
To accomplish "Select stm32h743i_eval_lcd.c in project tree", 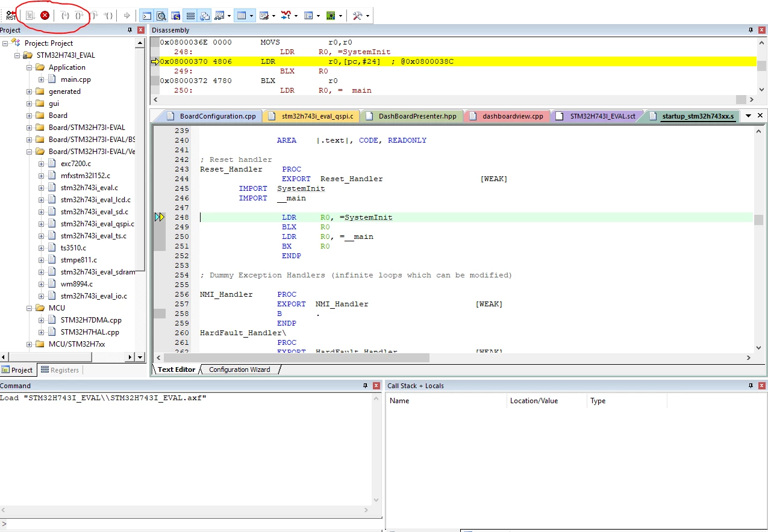I will click(x=95, y=200).
